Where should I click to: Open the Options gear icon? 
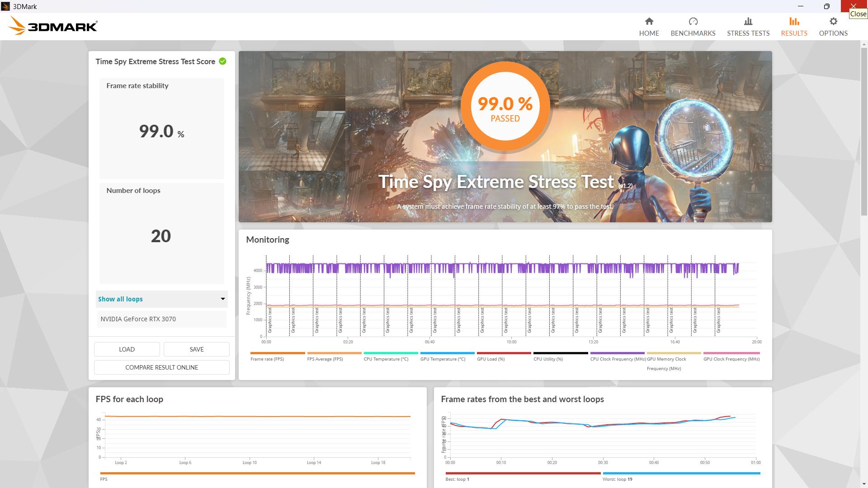click(x=833, y=21)
